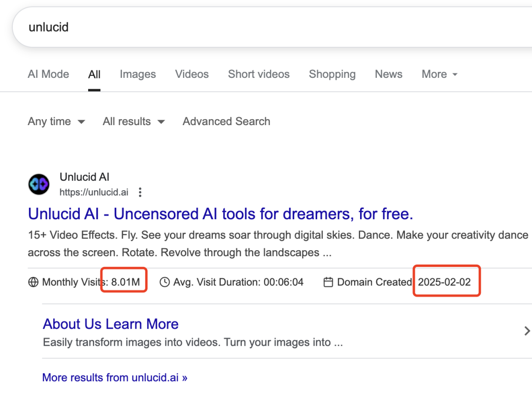Click the Avg. Visit Duration 00:06:04 text
The image size is (532, 398).
[x=238, y=282]
